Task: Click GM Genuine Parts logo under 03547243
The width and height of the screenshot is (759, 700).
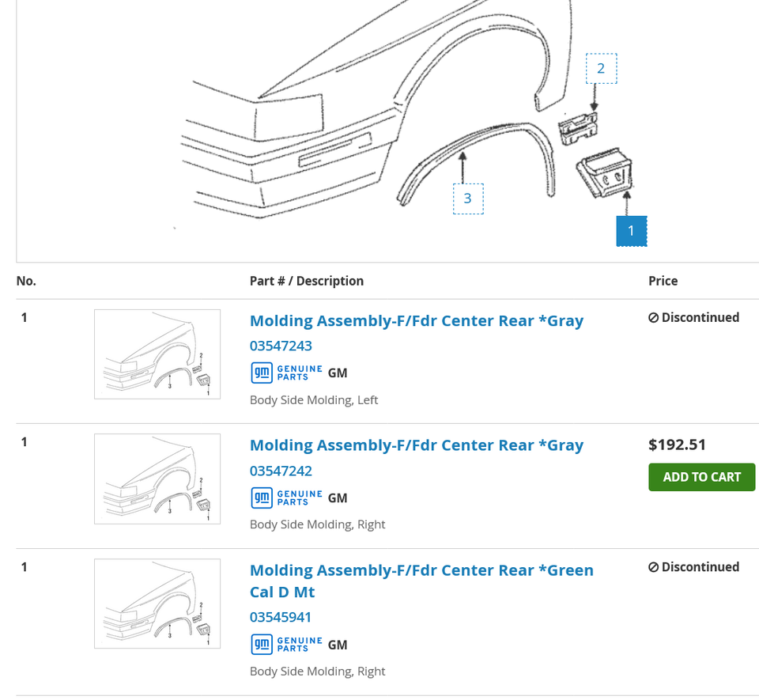Action: 286,373
